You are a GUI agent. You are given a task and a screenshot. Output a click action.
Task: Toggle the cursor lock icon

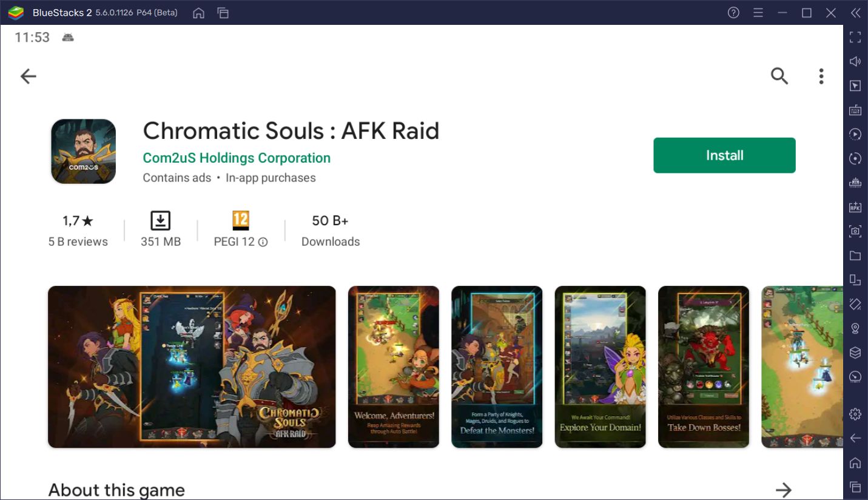click(x=855, y=86)
